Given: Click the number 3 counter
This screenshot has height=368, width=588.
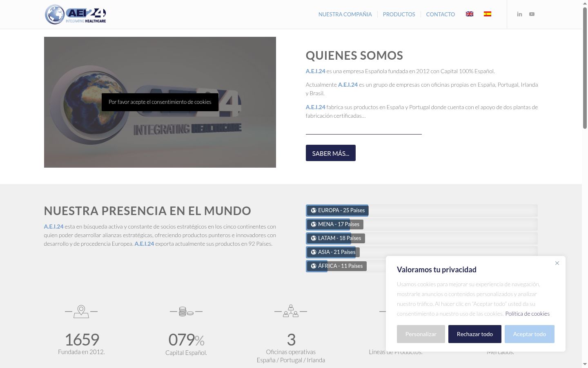Looking at the screenshot, I should point(291,339).
